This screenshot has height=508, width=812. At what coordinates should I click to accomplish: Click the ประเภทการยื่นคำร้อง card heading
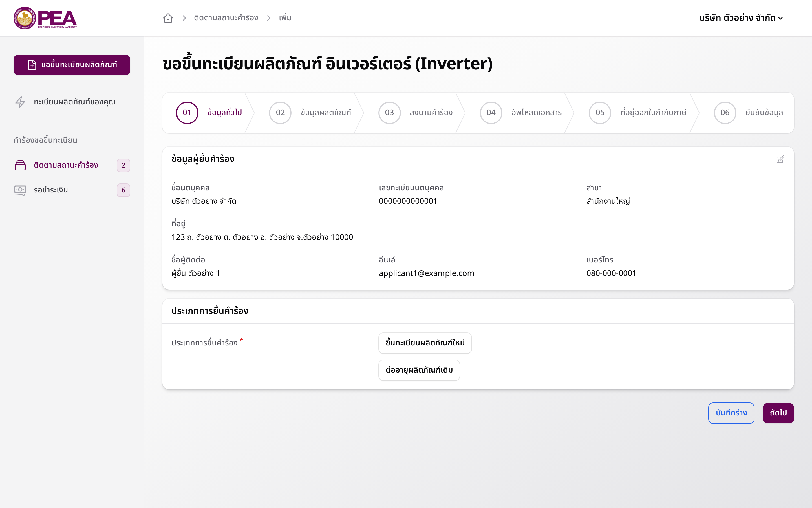click(x=210, y=311)
